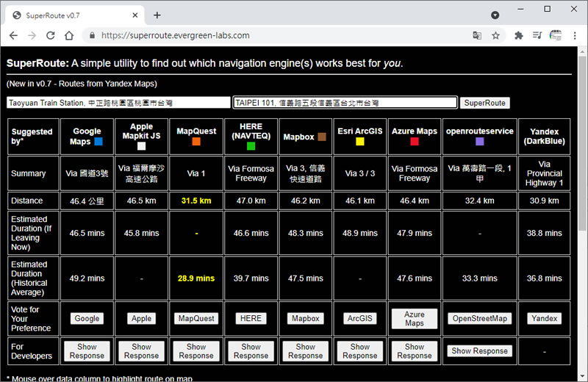Image resolution: width=588 pixels, height=382 pixels.
Task: Click the browser back arrow
Action: click(x=13, y=35)
